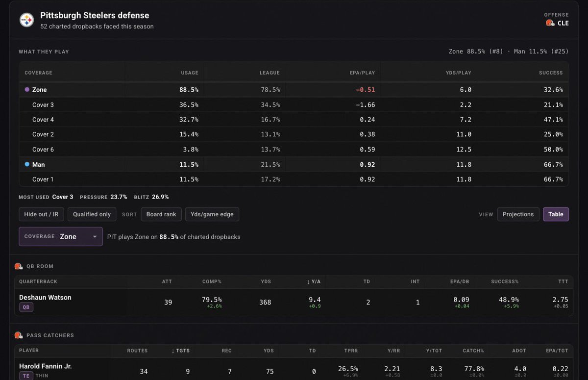
Task: Sort pass catchers by TGTS column header
Action: pyautogui.click(x=181, y=351)
